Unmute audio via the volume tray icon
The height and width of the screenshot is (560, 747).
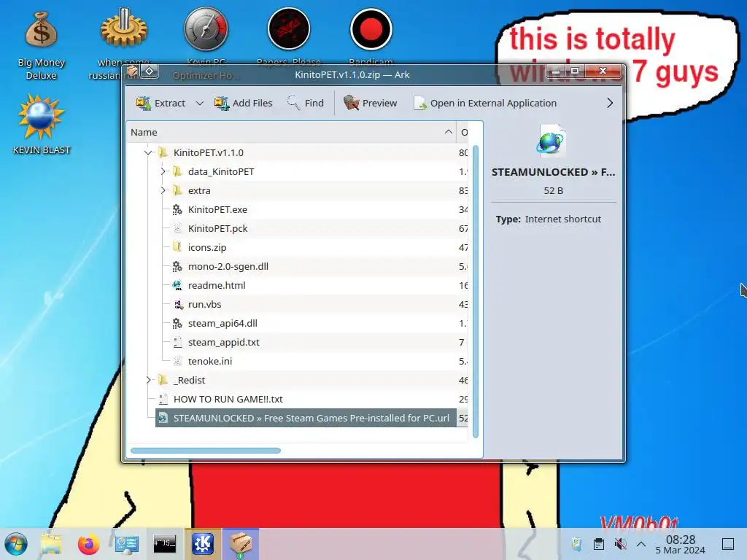620,544
